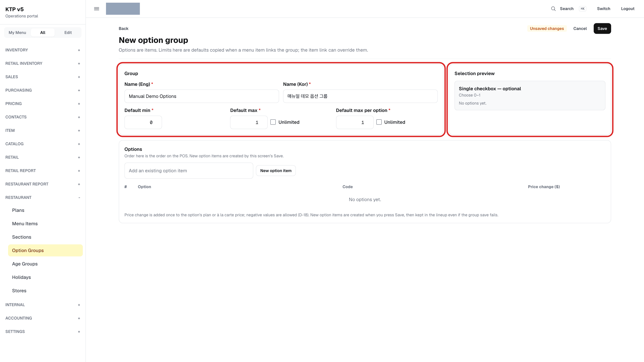Expand the INVENTORY section
Image resolution: width=644 pixels, height=362 pixels.
pos(43,50)
